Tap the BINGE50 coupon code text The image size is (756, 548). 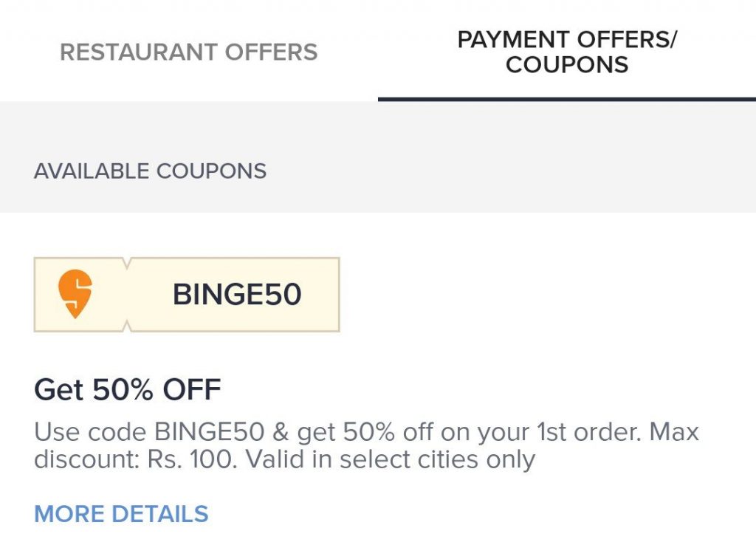point(237,294)
